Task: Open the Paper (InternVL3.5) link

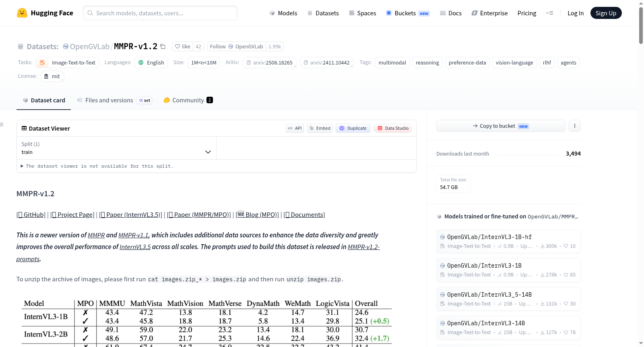Action: pos(130,215)
